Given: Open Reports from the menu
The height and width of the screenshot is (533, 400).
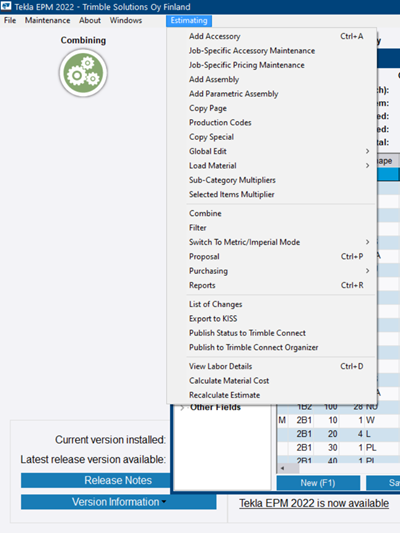Looking at the screenshot, I should point(272,285).
